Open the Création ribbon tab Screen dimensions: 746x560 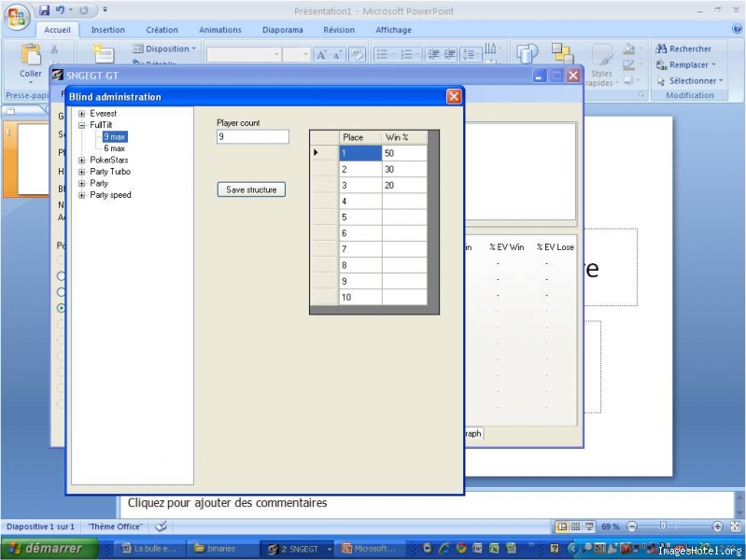click(x=162, y=30)
